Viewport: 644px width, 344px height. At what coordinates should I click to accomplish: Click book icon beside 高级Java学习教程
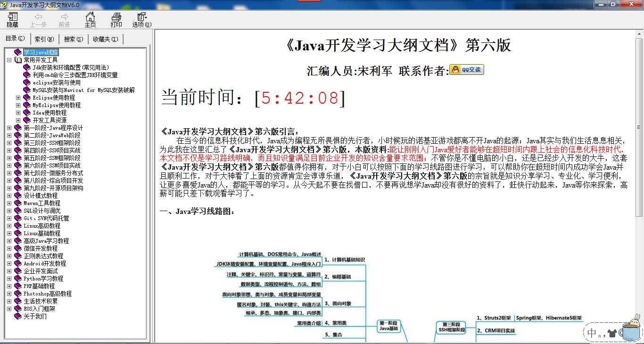pos(18,241)
